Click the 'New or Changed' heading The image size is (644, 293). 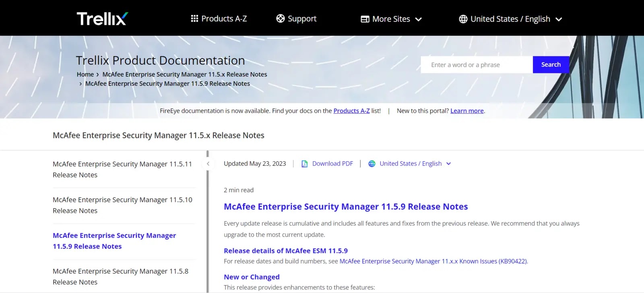tap(252, 277)
